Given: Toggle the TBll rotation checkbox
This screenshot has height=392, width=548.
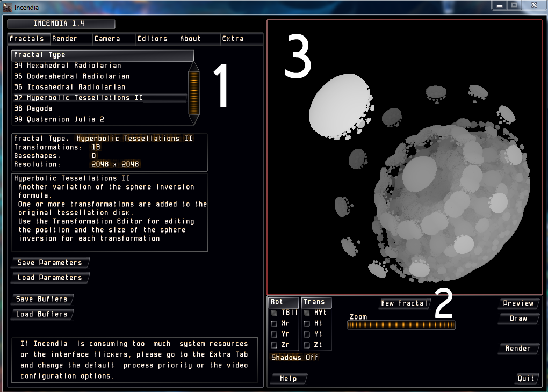Looking at the screenshot, I should [274, 313].
